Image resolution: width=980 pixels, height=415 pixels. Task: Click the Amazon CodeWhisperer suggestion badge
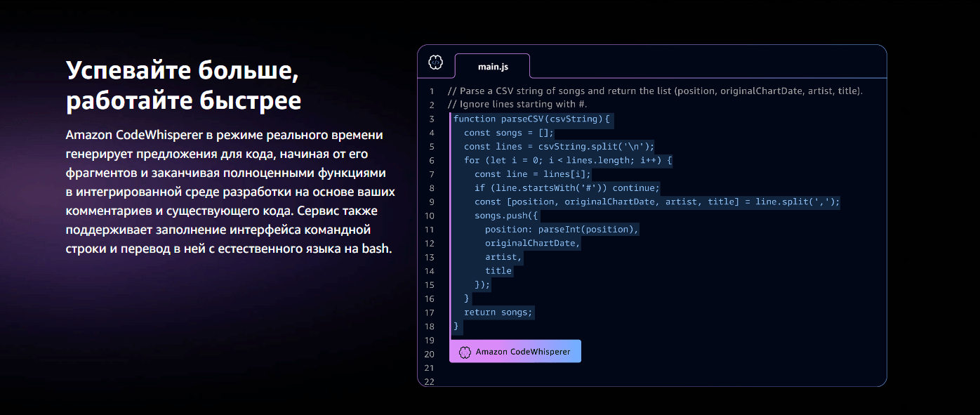515,351
